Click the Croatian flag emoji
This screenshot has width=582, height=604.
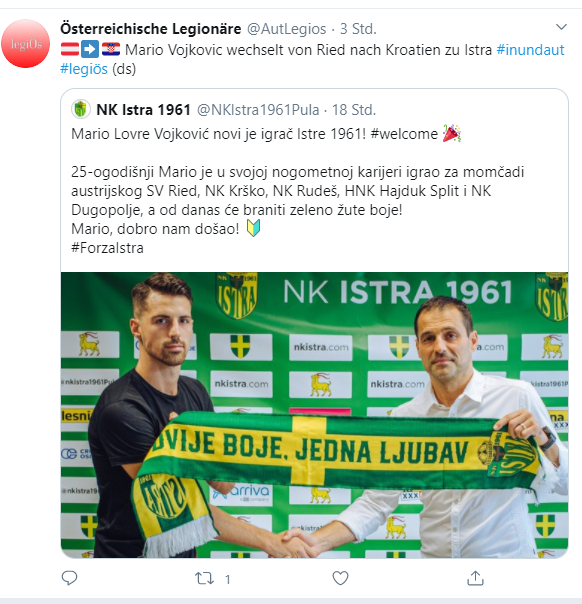click(x=111, y=49)
